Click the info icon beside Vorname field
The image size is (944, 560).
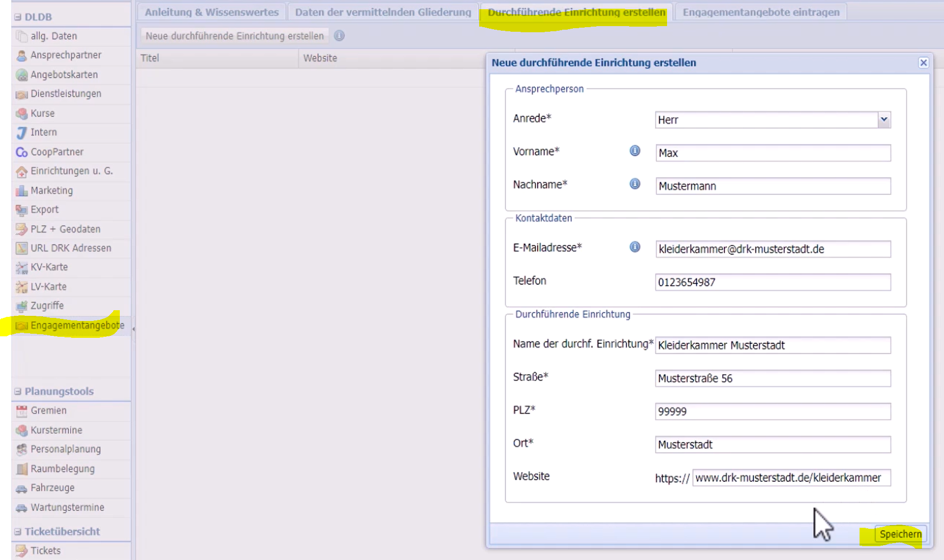(x=634, y=151)
